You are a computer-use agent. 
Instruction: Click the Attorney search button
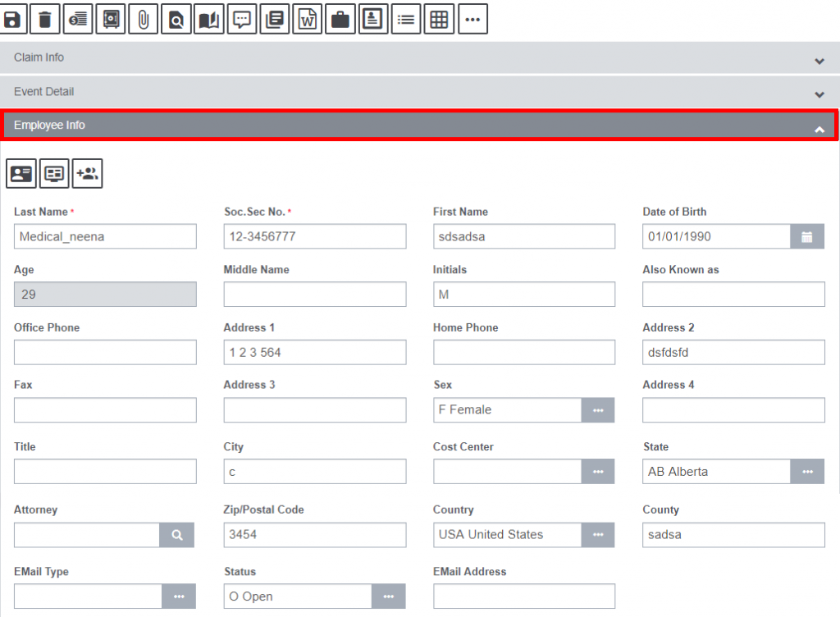(x=177, y=535)
